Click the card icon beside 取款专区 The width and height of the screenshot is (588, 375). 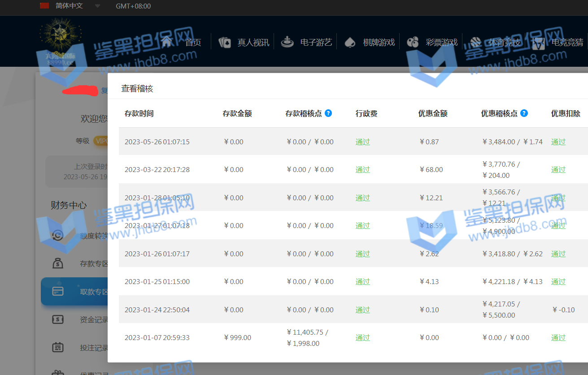[58, 292]
